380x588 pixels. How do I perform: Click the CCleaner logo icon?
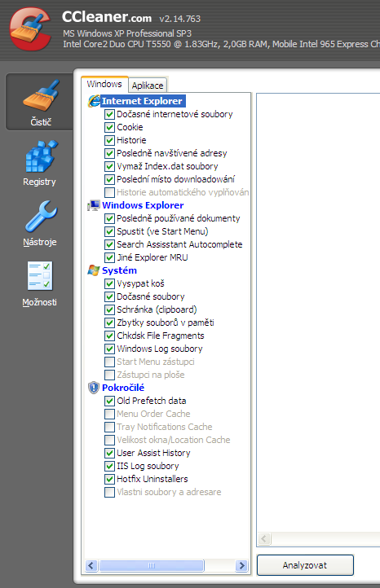coord(30,29)
